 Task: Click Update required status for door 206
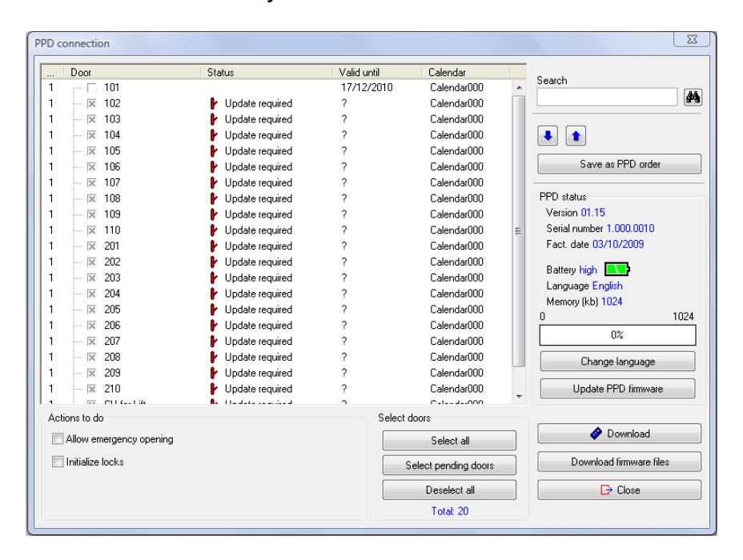click(259, 326)
